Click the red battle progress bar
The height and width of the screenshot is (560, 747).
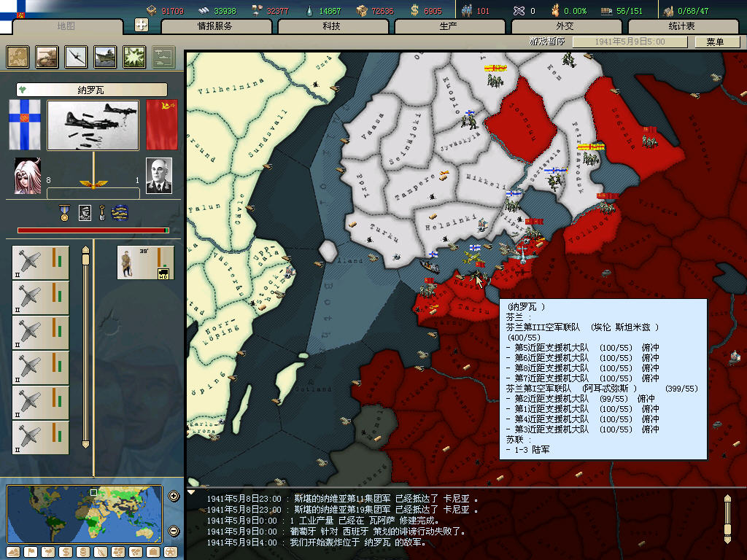[93, 230]
